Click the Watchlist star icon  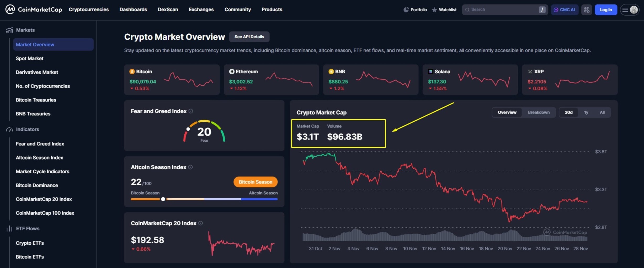point(434,9)
